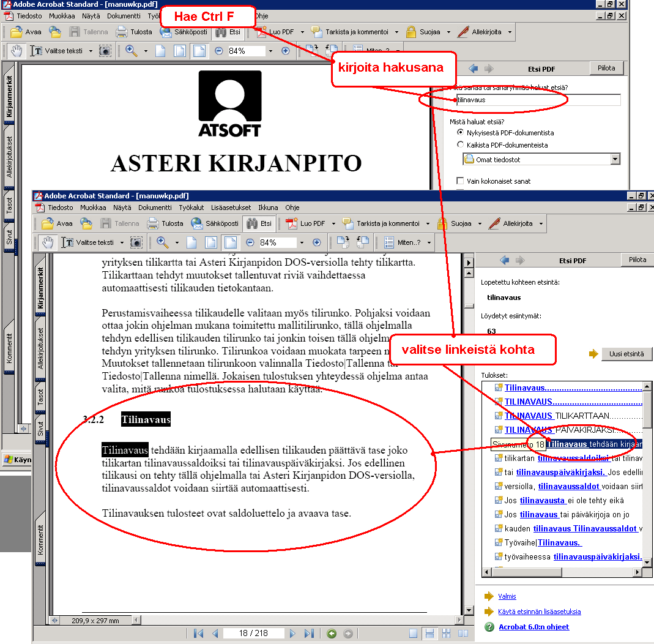The height and width of the screenshot is (644, 654).
Task: Open Valitse teksti dropdown arrow in front window
Action: [122, 242]
